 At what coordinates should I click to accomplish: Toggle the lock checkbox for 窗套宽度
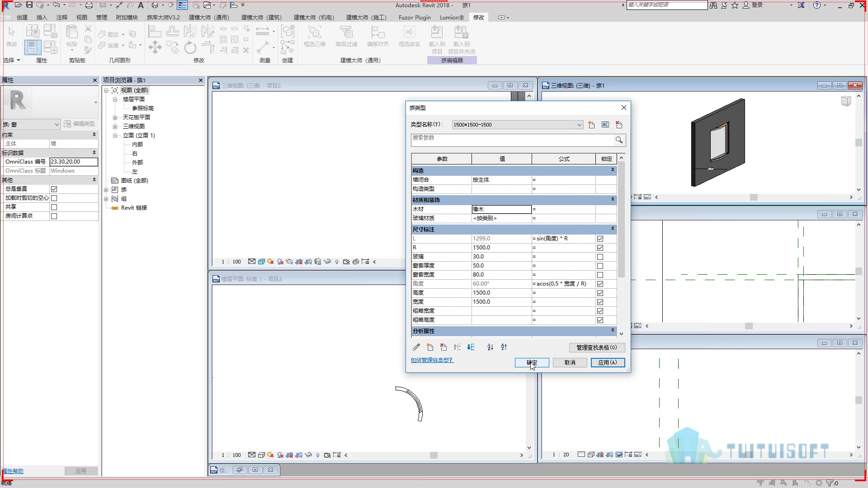(600, 275)
